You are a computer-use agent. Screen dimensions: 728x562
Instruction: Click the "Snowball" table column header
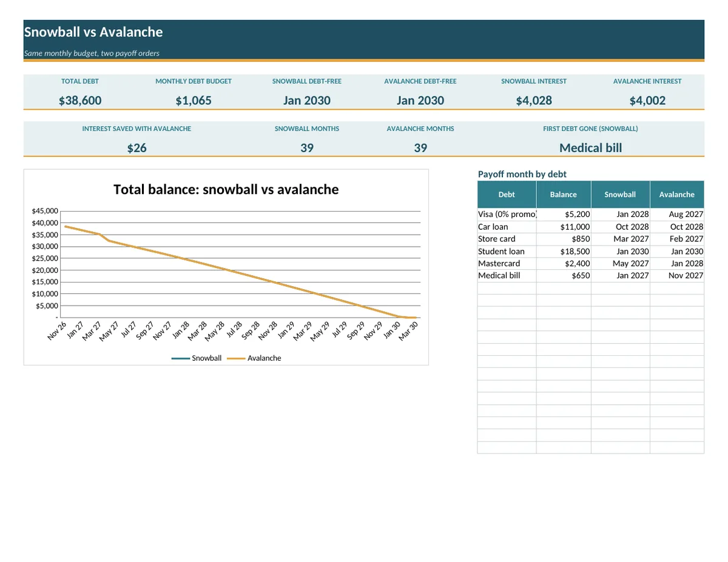point(620,195)
